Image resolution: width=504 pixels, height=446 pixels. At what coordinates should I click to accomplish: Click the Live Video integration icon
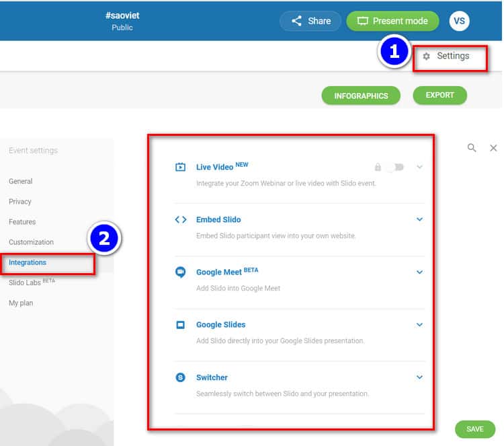point(180,168)
